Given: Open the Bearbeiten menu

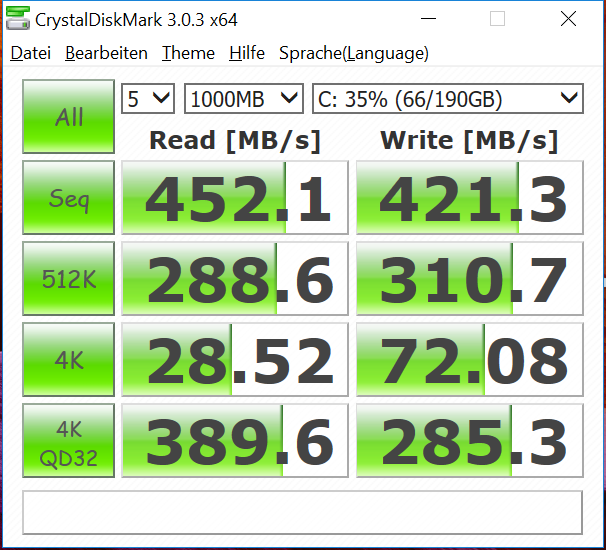Looking at the screenshot, I should pos(106,53).
